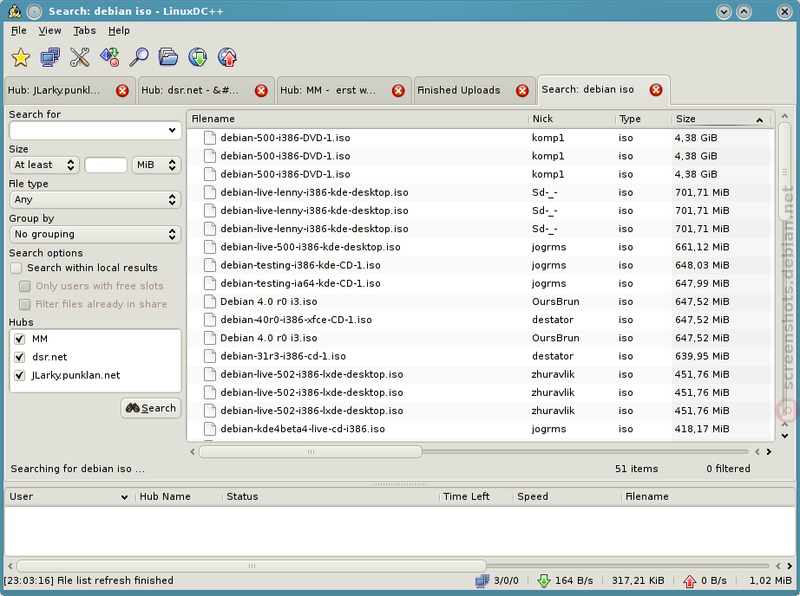Viewport: 800px width, 596px height.
Task: Click the User column sort arrow
Action: point(124,497)
